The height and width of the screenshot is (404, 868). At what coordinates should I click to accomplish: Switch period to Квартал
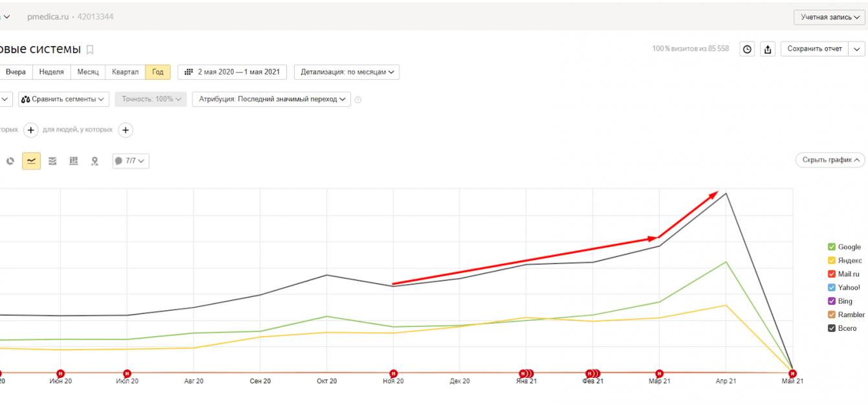[x=125, y=72]
